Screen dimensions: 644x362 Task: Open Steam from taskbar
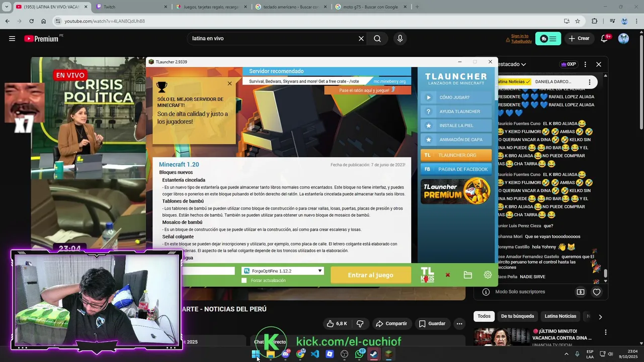point(373,354)
